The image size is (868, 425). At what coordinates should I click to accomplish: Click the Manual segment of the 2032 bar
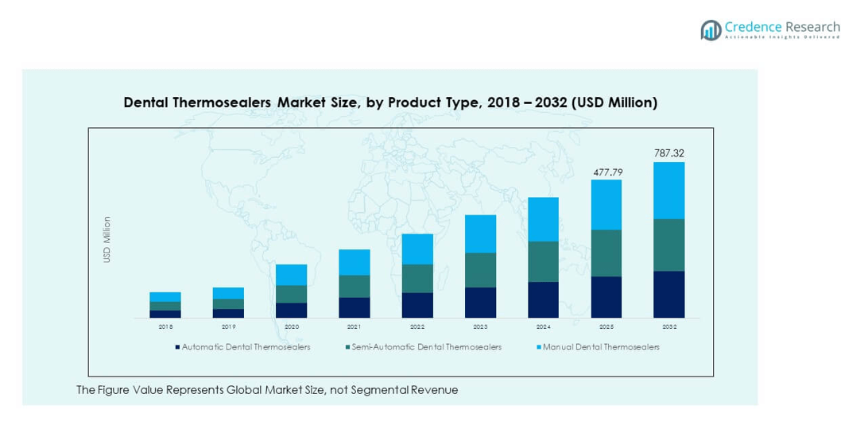pos(668,191)
